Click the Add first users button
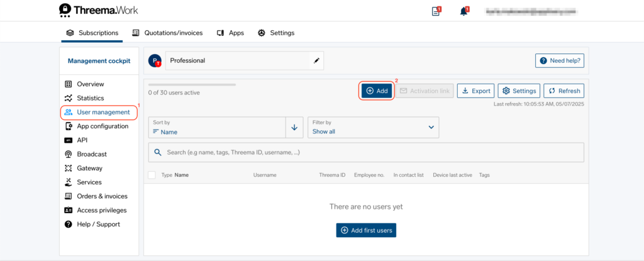644x261 pixels. [366, 230]
